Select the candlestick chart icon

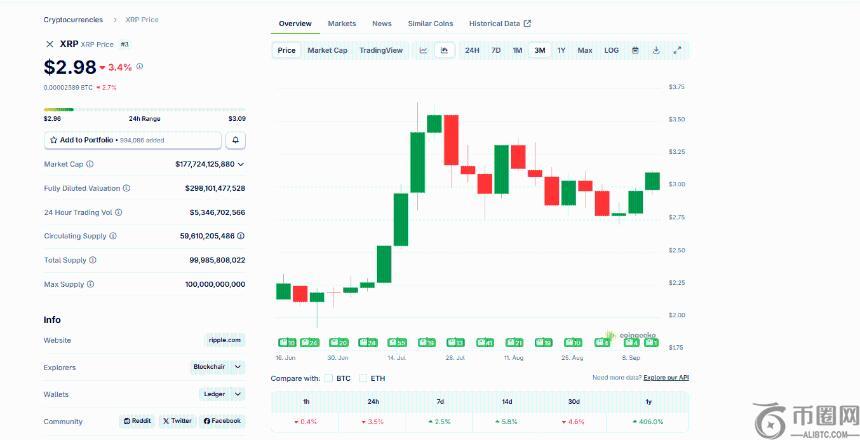coord(445,50)
